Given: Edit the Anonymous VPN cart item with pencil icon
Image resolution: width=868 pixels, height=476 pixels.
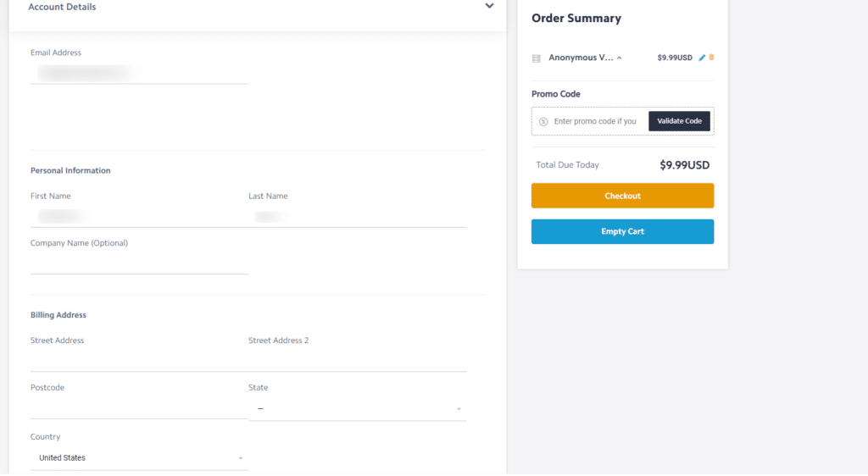Looking at the screenshot, I should coord(702,58).
